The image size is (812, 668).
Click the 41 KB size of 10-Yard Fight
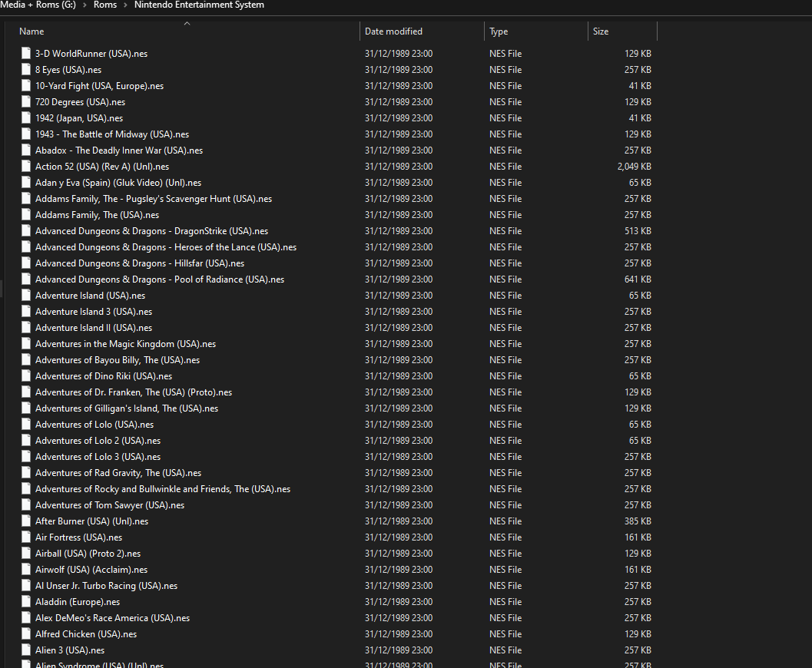[x=640, y=85]
